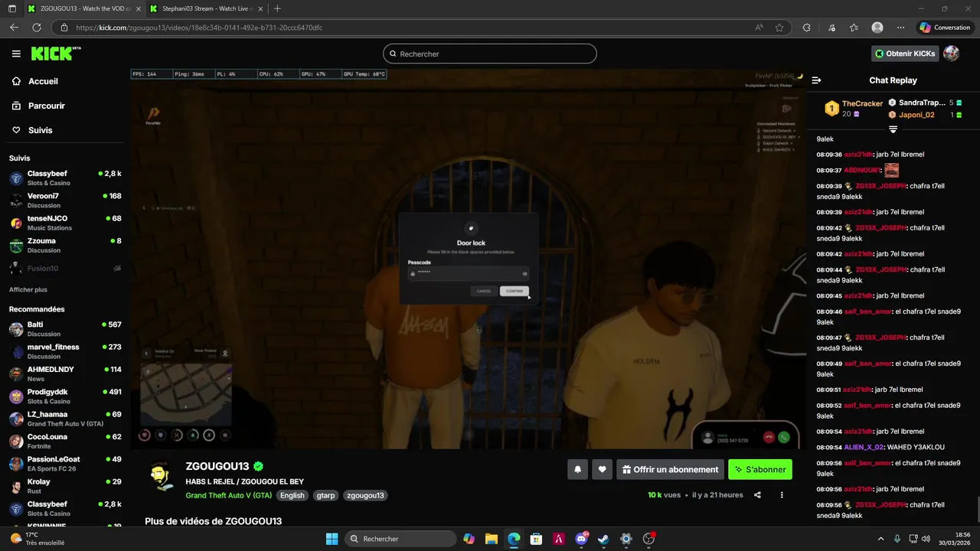The width and height of the screenshot is (980, 551).
Task: Expand the chat leaderboard arrow
Action: [x=893, y=129]
